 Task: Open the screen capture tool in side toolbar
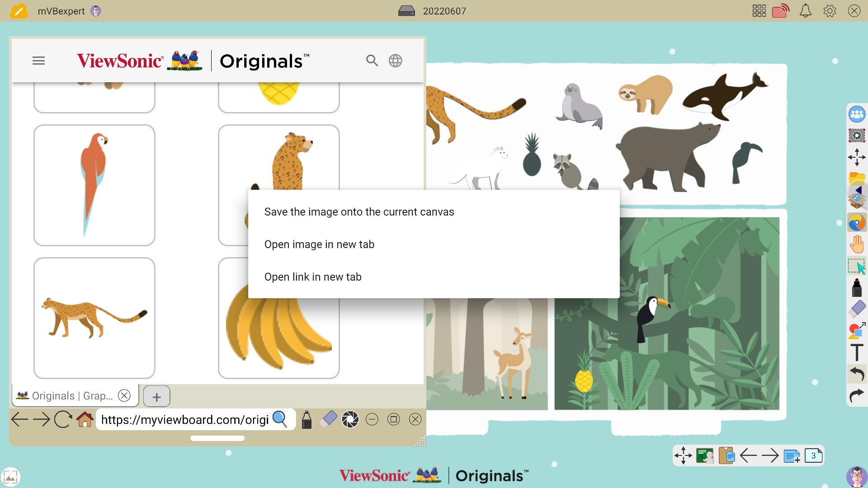click(857, 136)
